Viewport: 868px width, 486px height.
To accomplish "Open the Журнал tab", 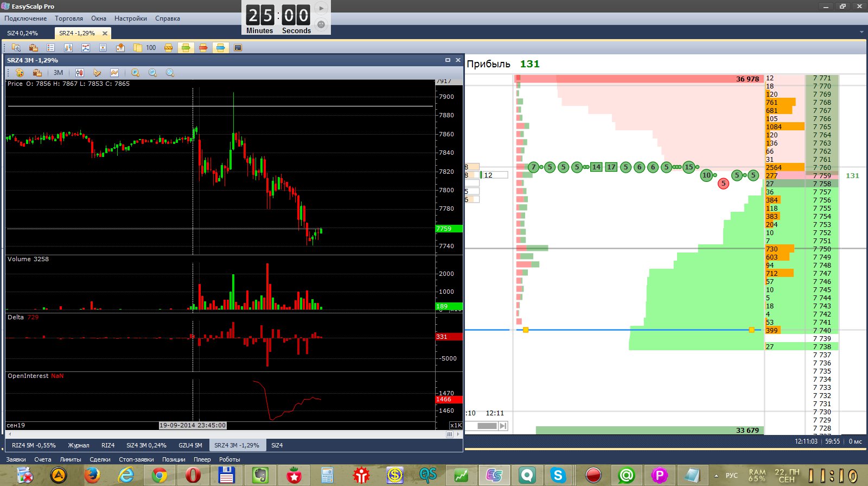I will [79, 445].
